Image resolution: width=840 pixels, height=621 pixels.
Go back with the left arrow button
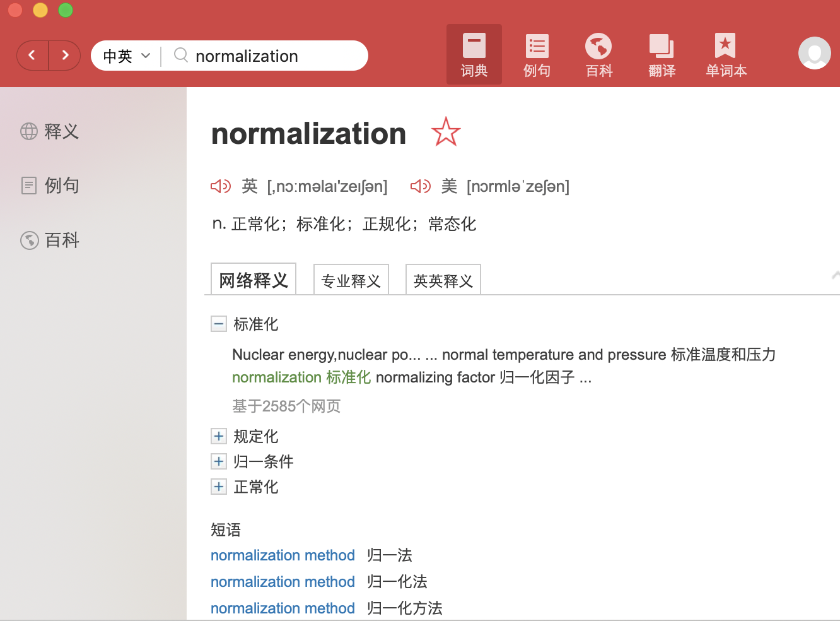(x=33, y=56)
